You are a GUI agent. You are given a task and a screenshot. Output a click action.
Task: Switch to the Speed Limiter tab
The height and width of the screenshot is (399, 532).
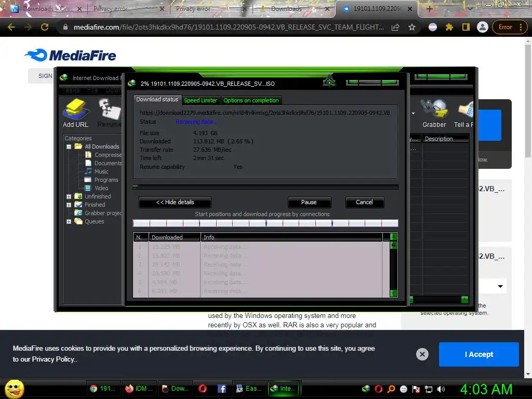pyautogui.click(x=201, y=100)
